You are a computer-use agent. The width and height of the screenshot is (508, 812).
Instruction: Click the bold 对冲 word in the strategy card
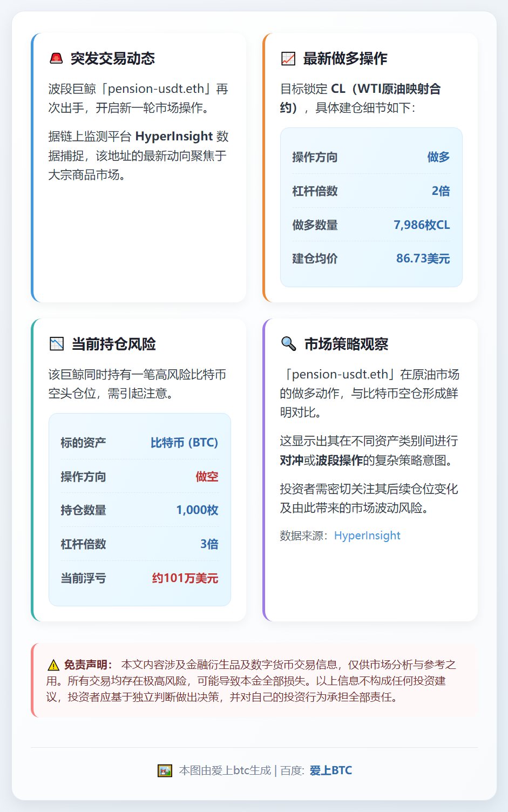292,461
